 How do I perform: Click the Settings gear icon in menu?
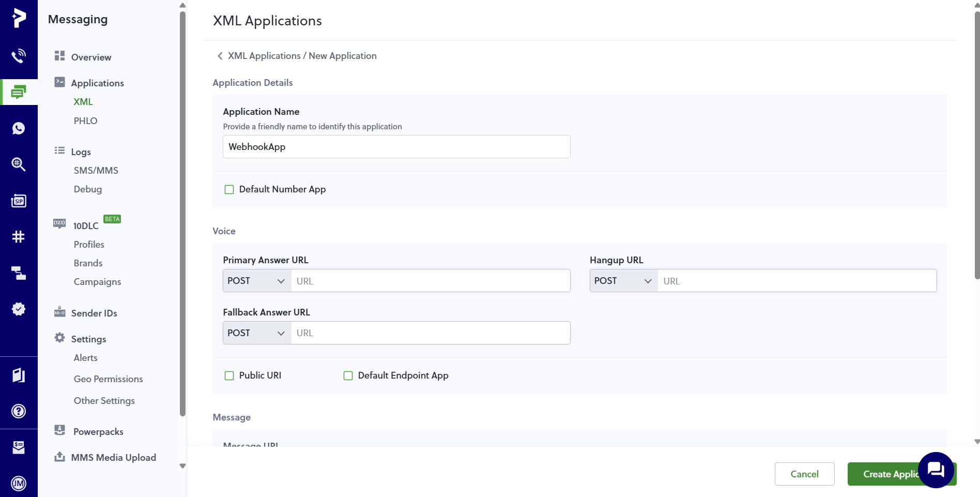pyautogui.click(x=60, y=338)
